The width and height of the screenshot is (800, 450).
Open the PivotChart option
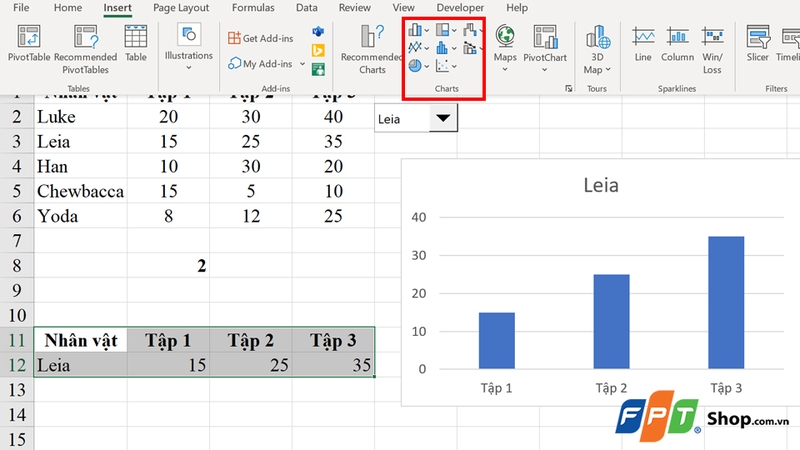coord(545,48)
